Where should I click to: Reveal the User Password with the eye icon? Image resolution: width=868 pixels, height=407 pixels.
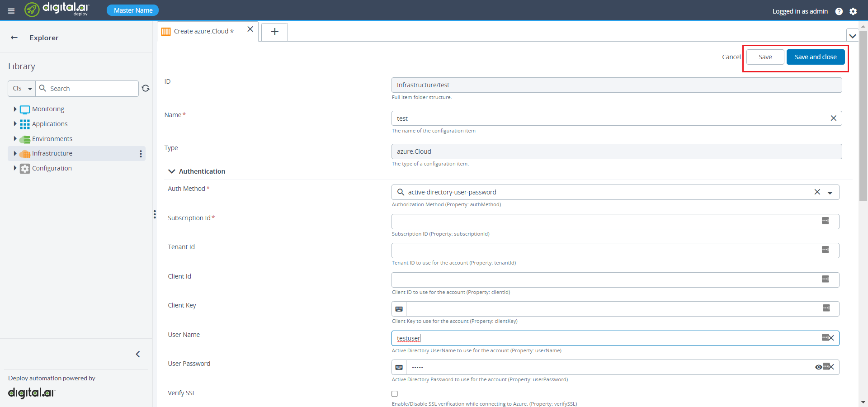(819, 367)
